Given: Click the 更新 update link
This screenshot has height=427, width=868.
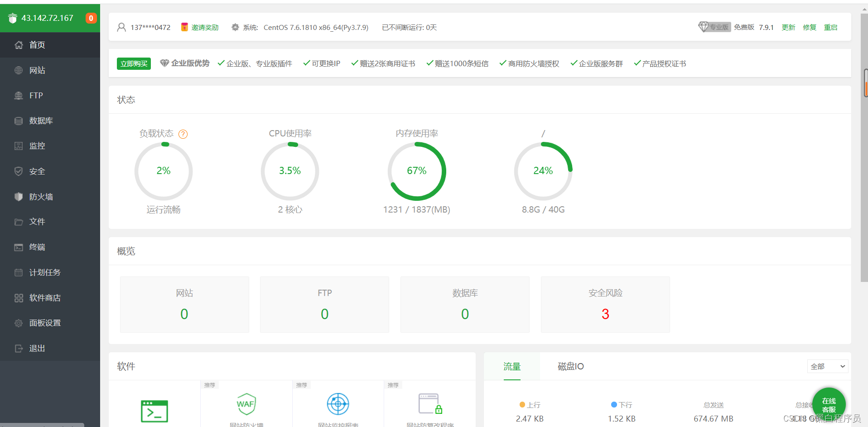Looking at the screenshot, I should click(x=788, y=27).
